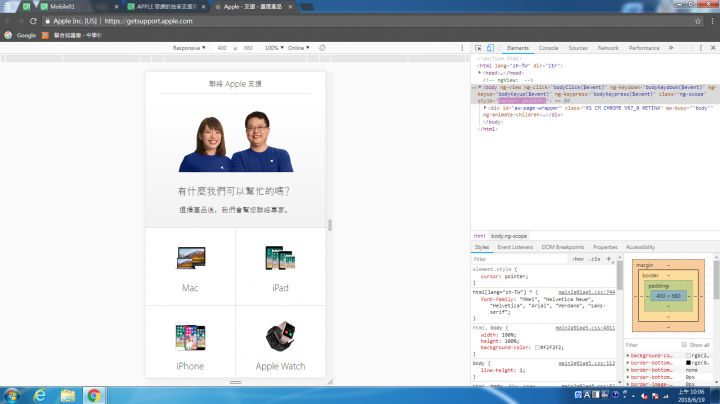Click the Styles filter input field
The image size is (720, 404).
(x=520, y=259)
